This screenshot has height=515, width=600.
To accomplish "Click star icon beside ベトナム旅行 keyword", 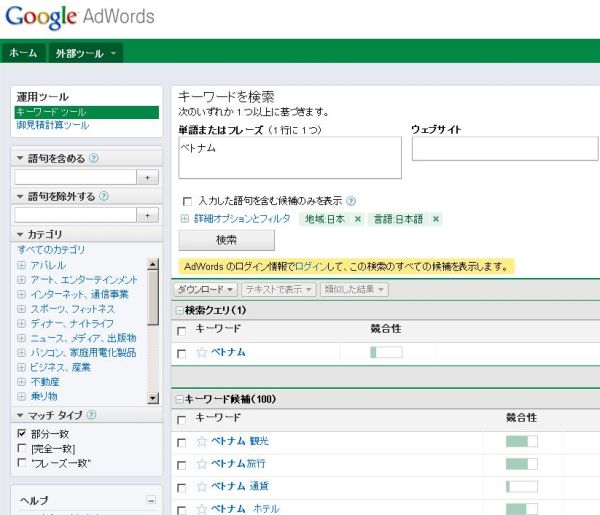I will (202, 464).
